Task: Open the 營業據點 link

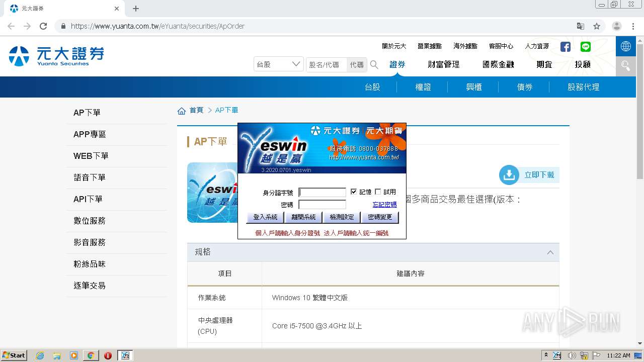Action: tap(430, 46)
